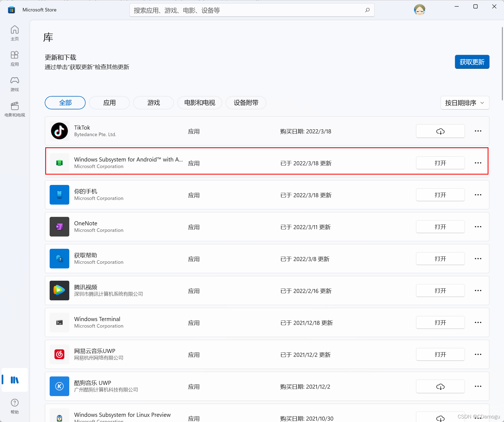Download TikTok via cloud icon button
The width and height of the screenshot is (504, 422).
point(440,131)
